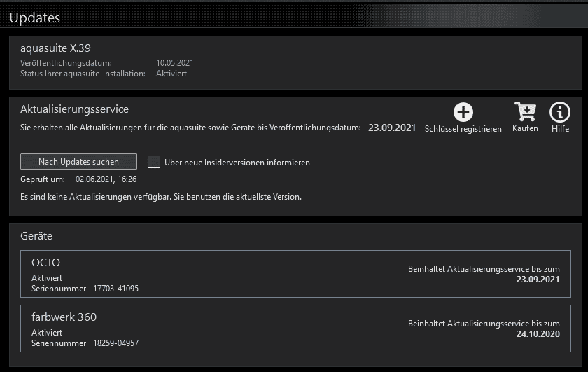
Task: Click the 'Aktualisierungsservice' section heading
Action: click(x=75, y=109)
